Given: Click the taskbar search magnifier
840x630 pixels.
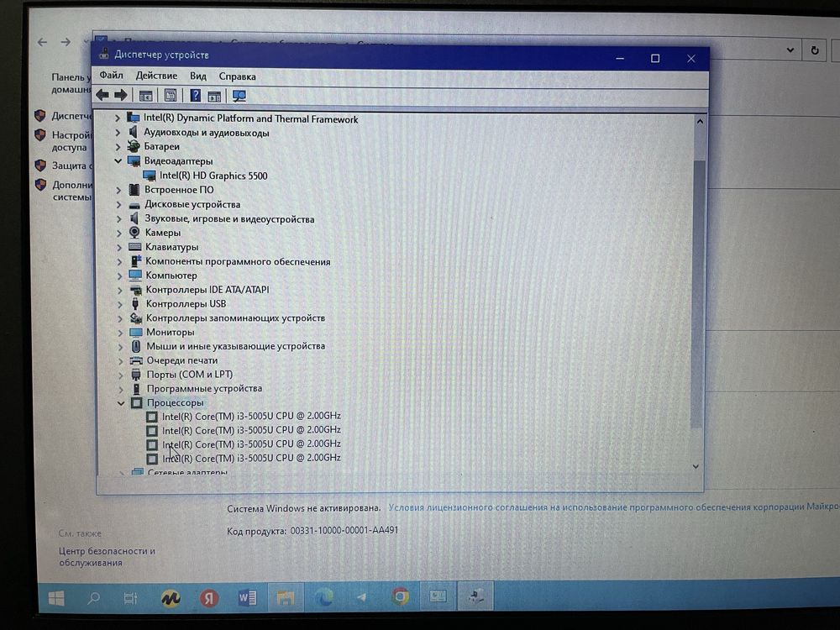Looking at the screenshot, I should pyautogui.click(x=94, y=597).
